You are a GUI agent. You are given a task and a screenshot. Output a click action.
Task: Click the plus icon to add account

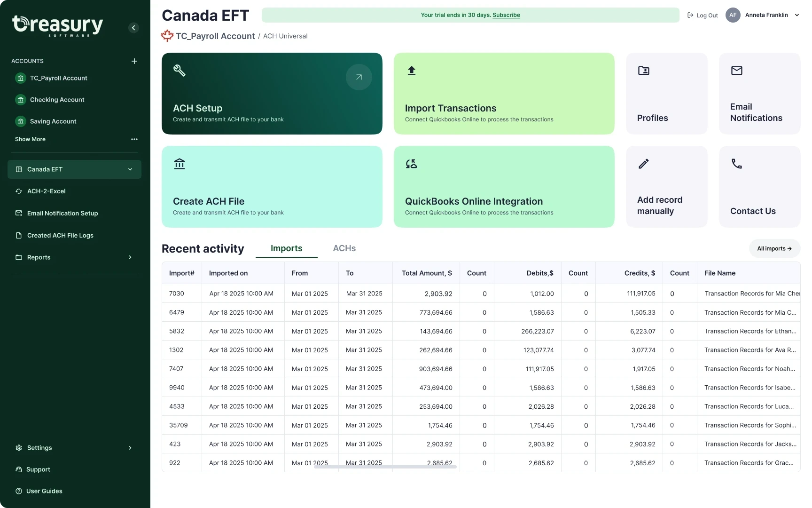[134, 61]
